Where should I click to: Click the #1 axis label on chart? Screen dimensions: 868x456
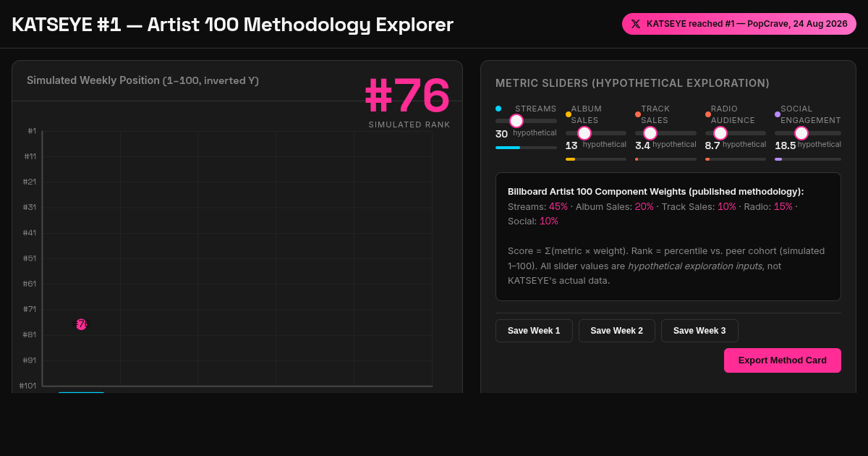(x=32, y=131)
